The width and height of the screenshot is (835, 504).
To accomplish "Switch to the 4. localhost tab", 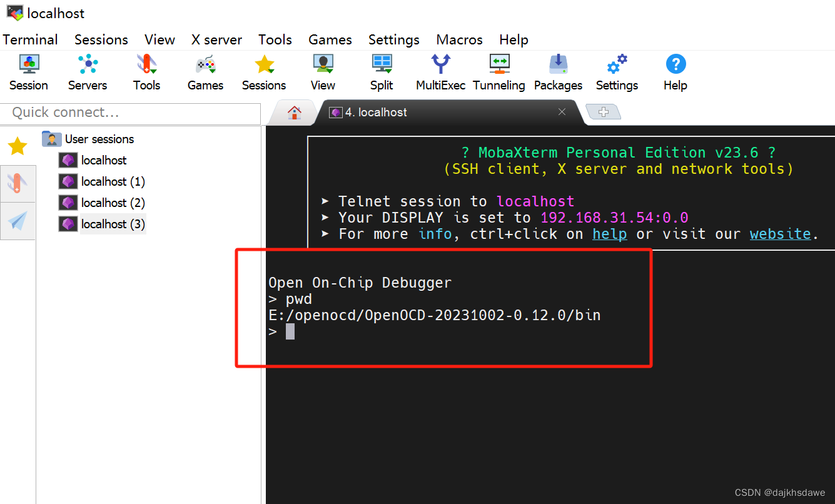I will [x=375, y=113].
